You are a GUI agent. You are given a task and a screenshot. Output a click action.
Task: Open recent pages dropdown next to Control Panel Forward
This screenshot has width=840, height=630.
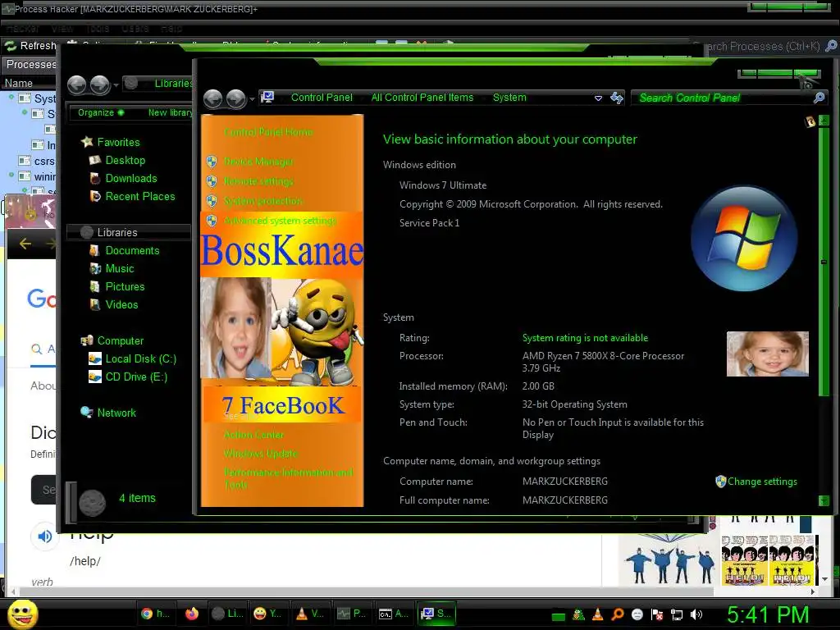[252, 99]
